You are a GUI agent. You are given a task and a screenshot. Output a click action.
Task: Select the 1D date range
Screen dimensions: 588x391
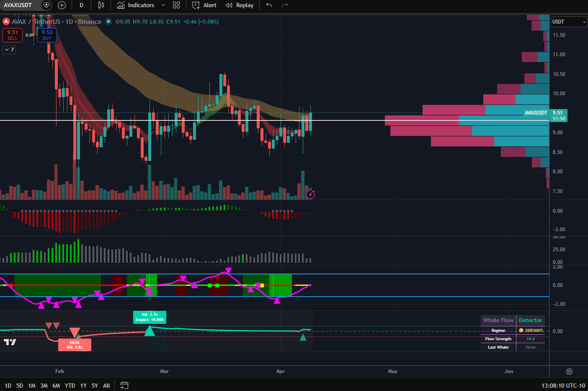pyautogui.click(x=7, y=386)
